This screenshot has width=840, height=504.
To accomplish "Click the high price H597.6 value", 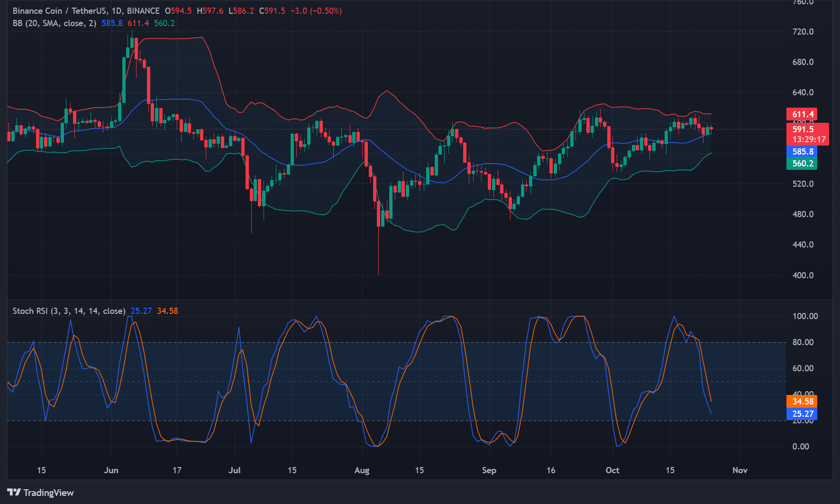I will pyautogui.click(x=210, y=10).
